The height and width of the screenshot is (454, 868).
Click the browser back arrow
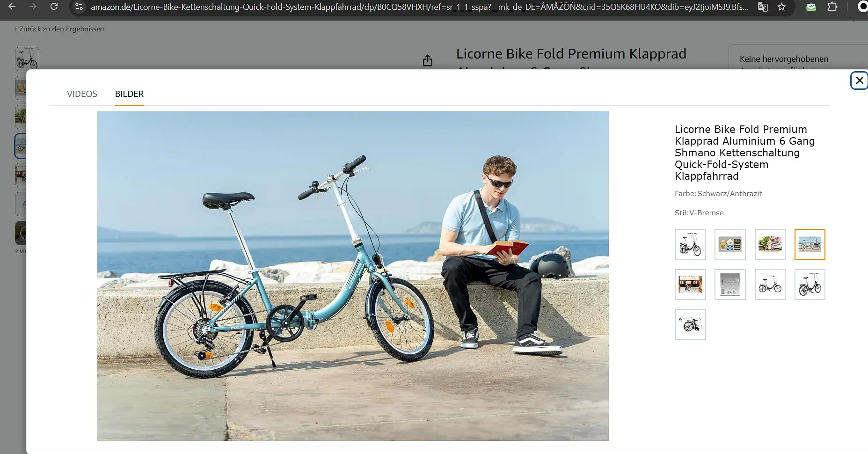tap(12, 7)
